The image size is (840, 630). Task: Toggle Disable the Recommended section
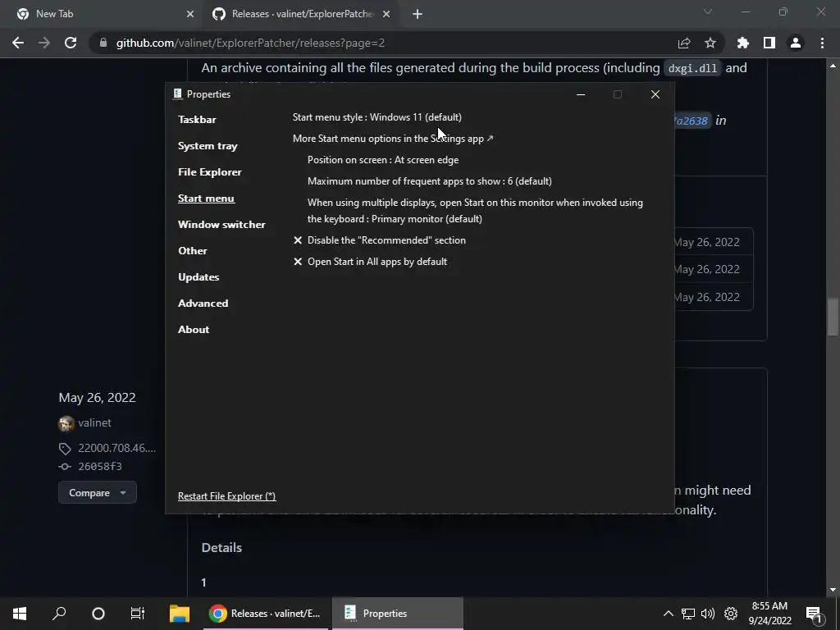click(379, 240)
